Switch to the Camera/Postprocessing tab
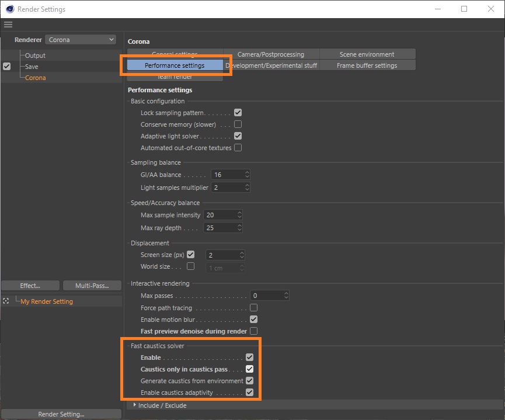505x420 pixels. tap(271, 54)
